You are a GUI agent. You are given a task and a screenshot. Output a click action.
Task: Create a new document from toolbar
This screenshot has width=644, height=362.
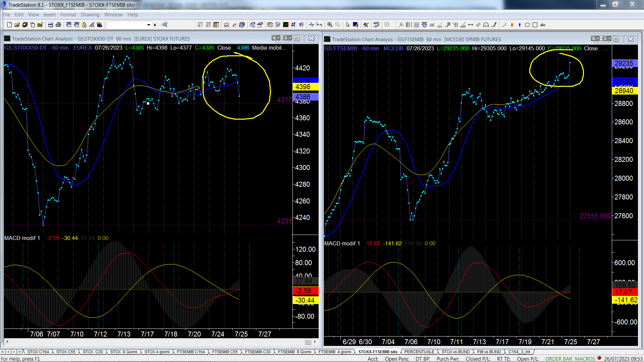click(9, 25)
